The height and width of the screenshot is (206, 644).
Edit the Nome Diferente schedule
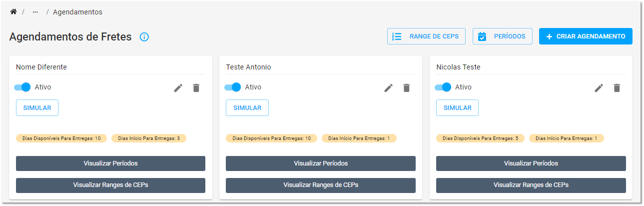point(178,88)
